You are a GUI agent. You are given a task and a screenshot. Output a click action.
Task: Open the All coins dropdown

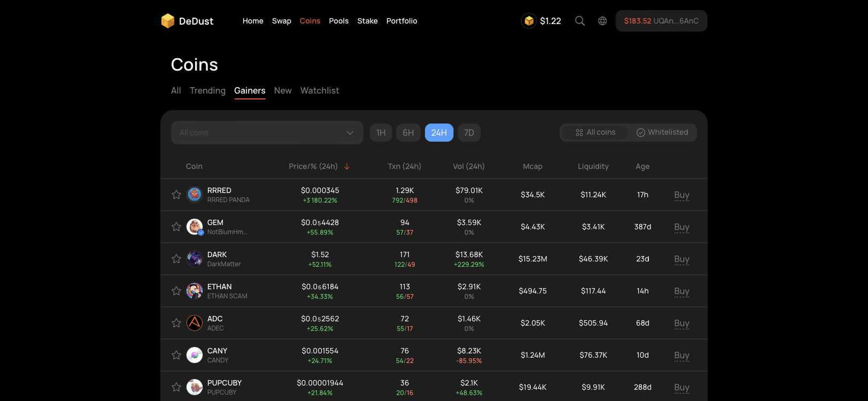(267, 133)
